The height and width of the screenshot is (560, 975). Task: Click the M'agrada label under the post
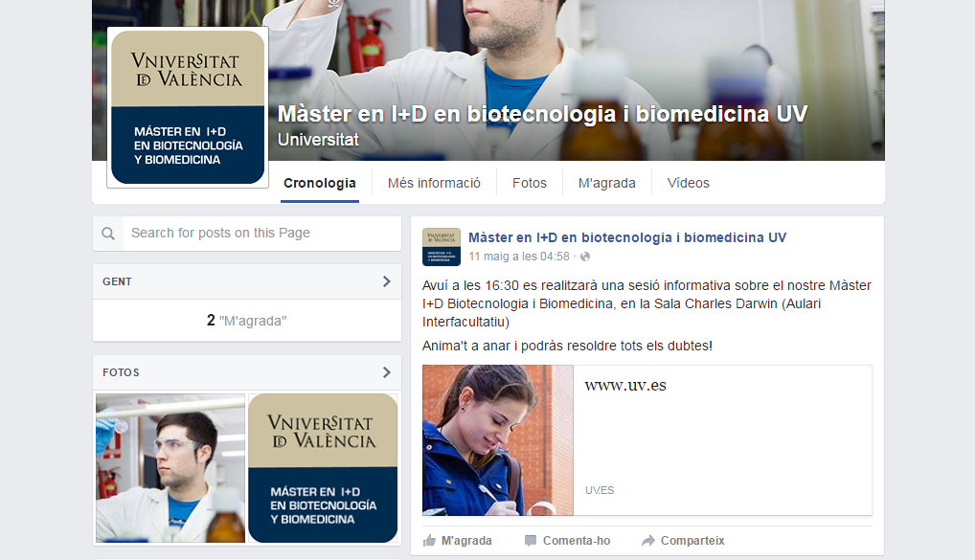466,541
